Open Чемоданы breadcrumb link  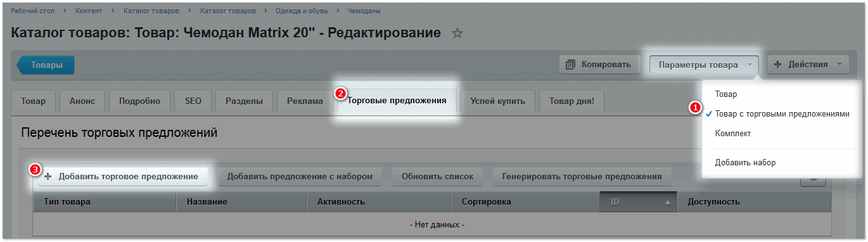click(365, 11)
